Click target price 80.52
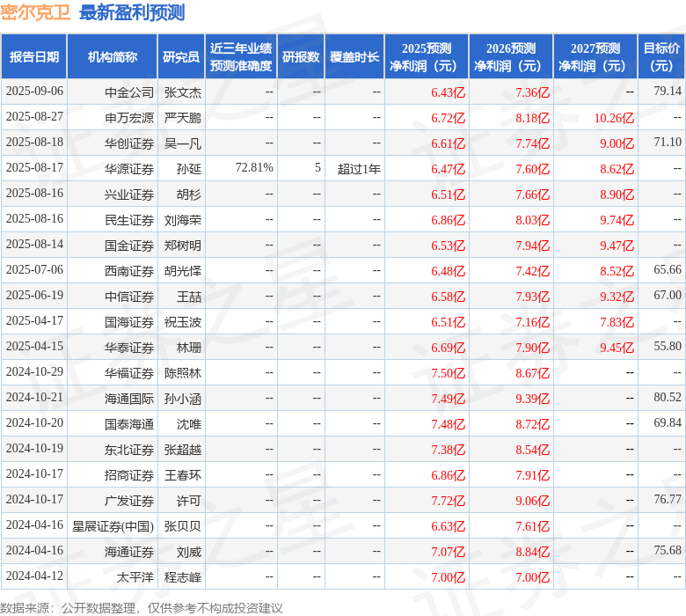Image resolution: width=686 pixels, height=616 pixels. [x=668, y=397]
